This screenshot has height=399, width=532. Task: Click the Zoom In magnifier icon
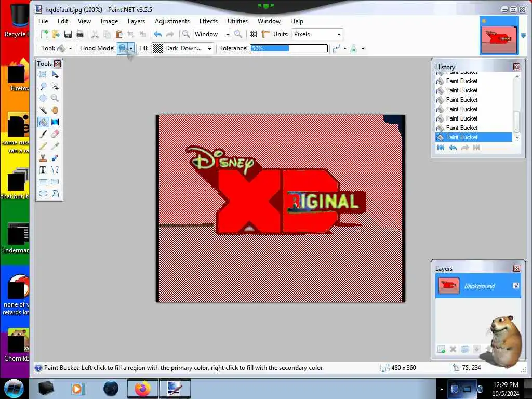(x=238, y=34)
